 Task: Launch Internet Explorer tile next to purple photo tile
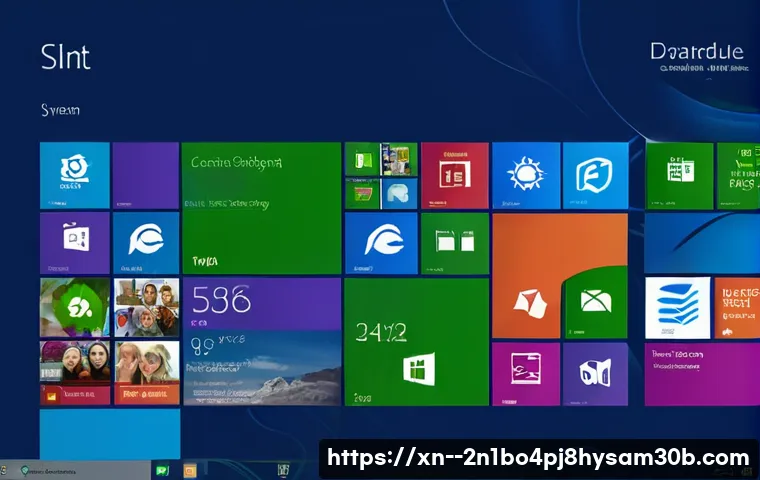[x=145, y=243]
